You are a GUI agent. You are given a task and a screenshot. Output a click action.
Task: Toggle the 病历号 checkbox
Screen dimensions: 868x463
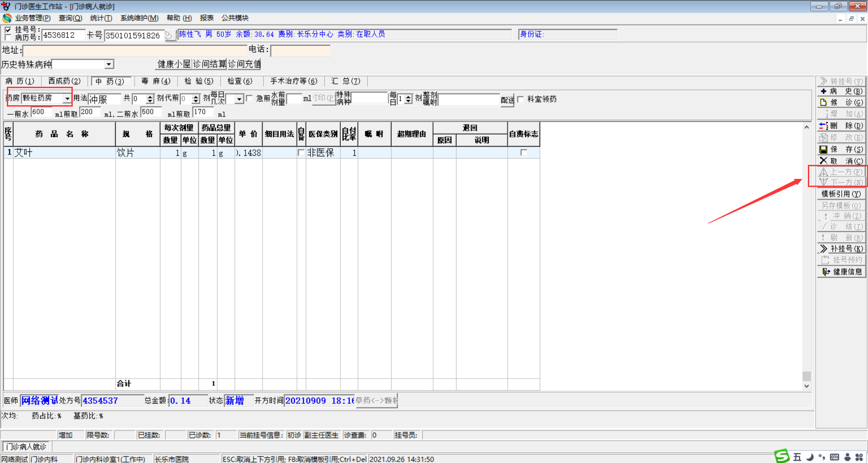tap(8, 37)
